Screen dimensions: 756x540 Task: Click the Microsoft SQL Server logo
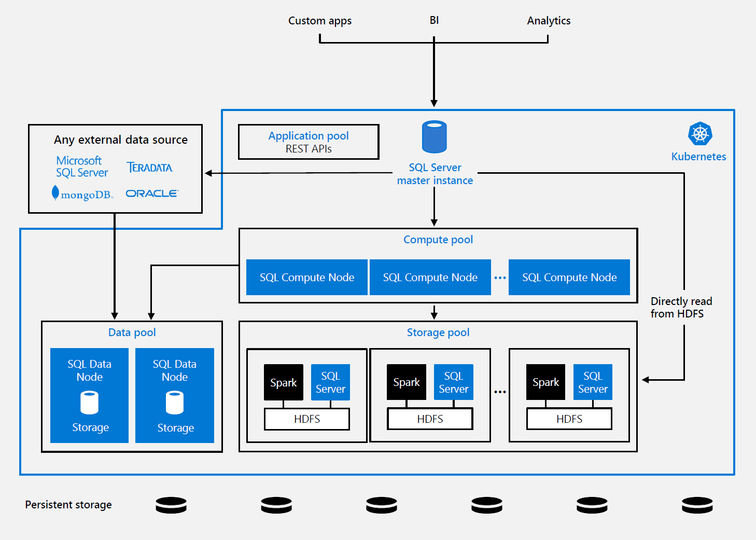81,166
